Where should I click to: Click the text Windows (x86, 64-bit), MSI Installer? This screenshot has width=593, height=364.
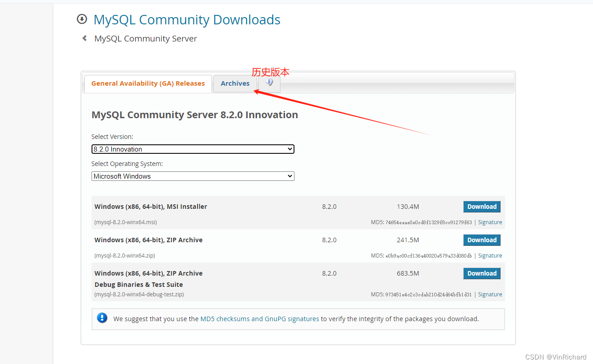pos(151,207)
